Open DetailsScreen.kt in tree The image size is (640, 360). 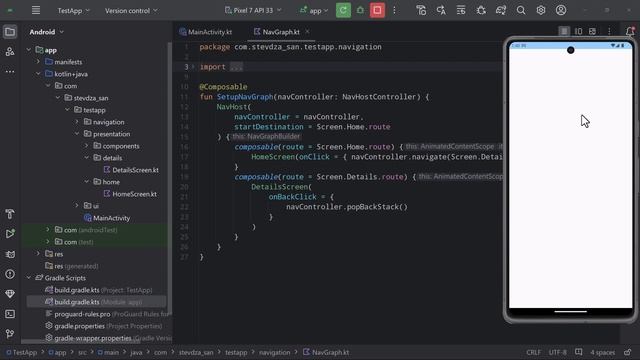pyautogui.click(x=131, y=170)
